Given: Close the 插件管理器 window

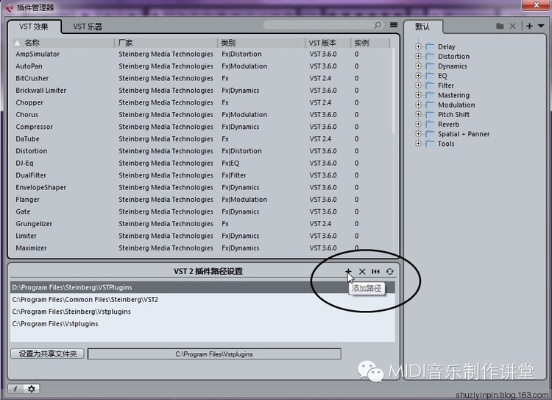Looking at the screenshot, I should click(x=536, y=5).
